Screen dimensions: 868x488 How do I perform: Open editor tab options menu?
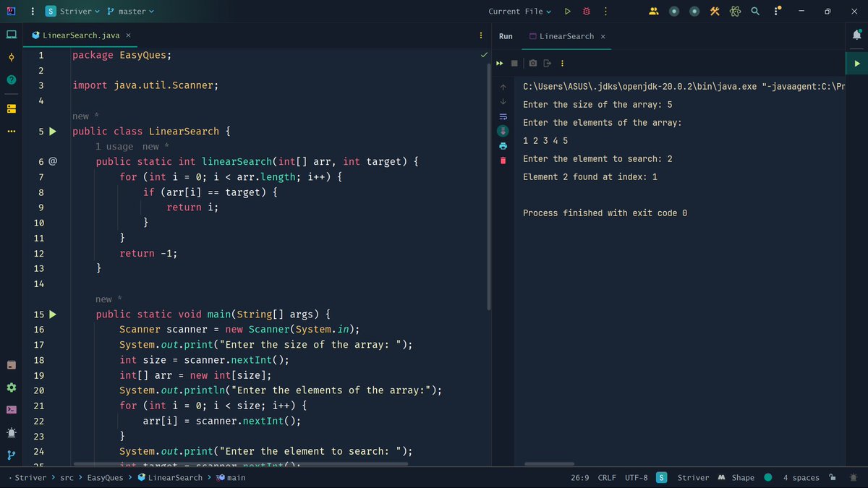[x=480, y=35]
